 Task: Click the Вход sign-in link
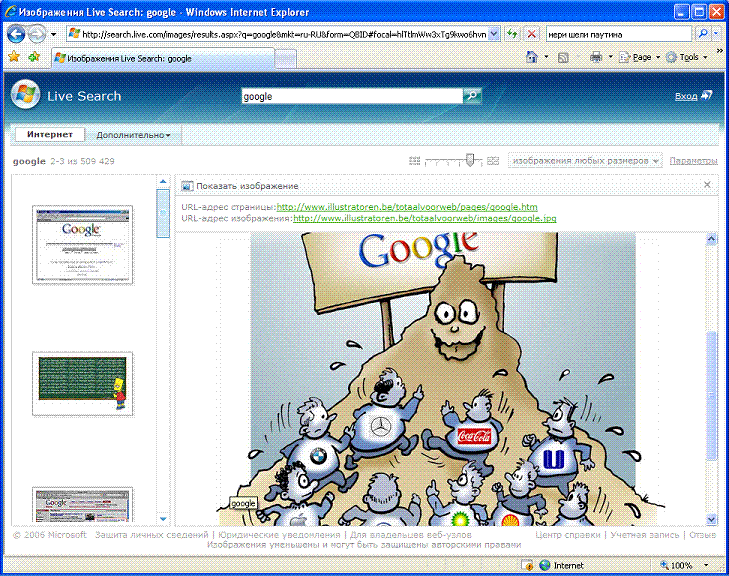pyautogui.click(x=692, y=96)
